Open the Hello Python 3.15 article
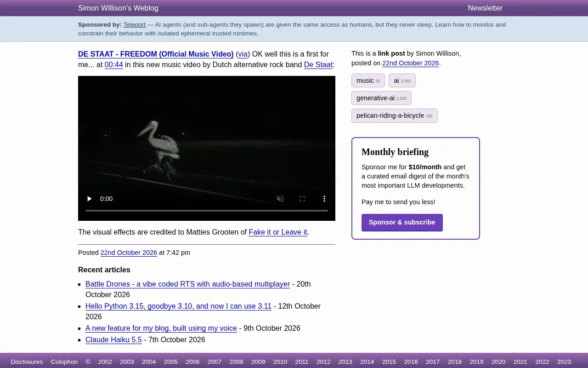Screen dimensions: 588x368 pos(178,306)
